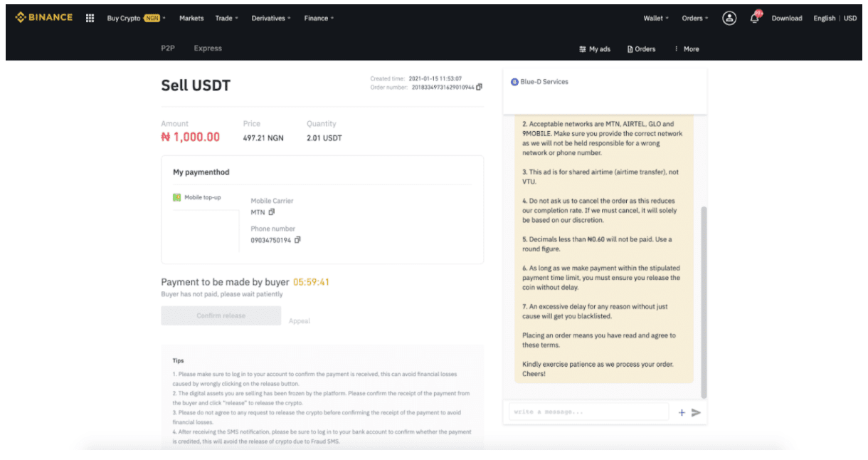Switch to the Express tab

[x=208, y=48]
